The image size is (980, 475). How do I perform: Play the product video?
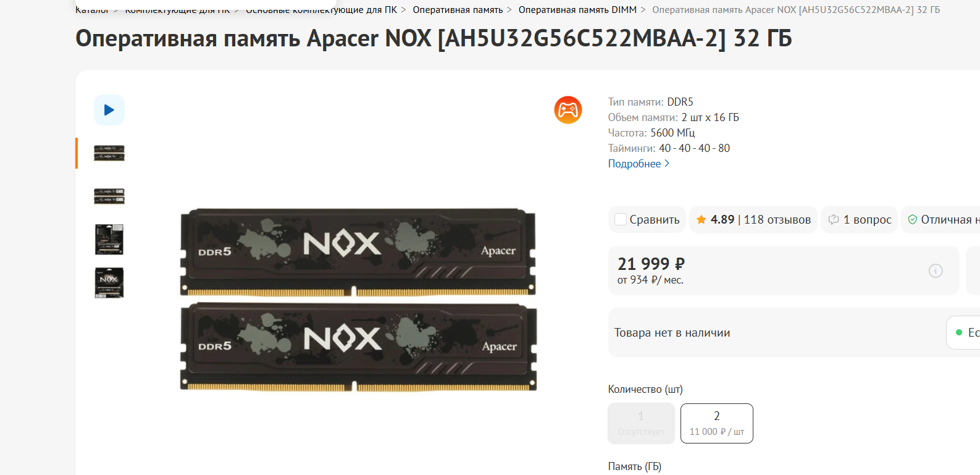109,110
